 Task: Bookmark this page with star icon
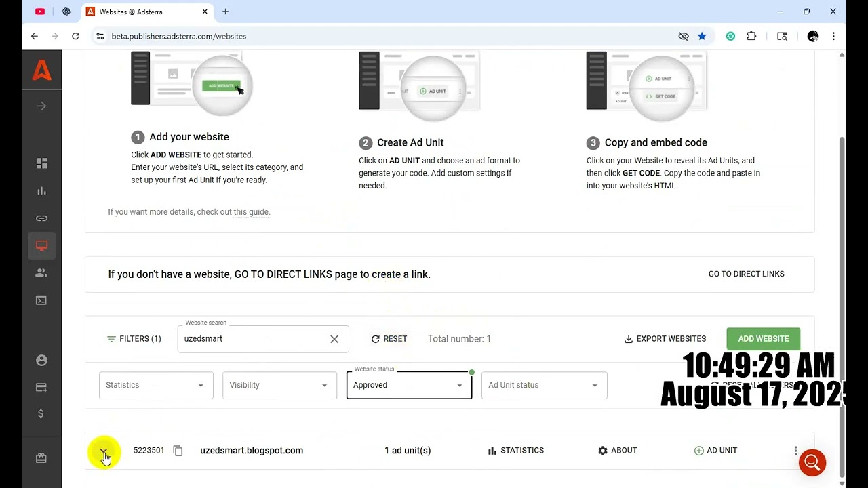702,36
